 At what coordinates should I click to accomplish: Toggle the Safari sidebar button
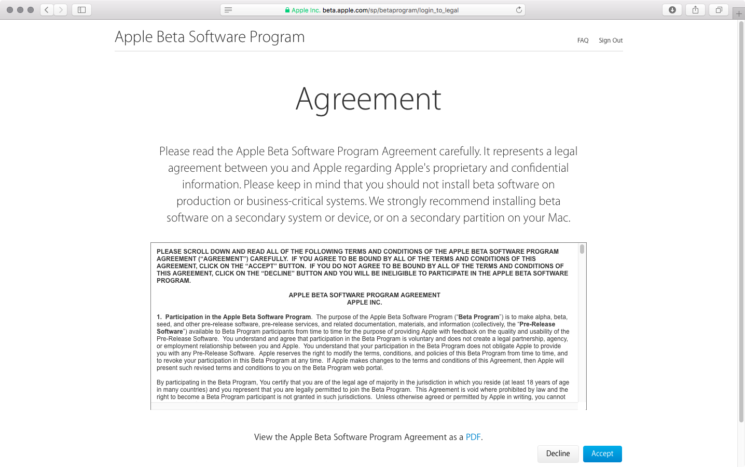82,10
